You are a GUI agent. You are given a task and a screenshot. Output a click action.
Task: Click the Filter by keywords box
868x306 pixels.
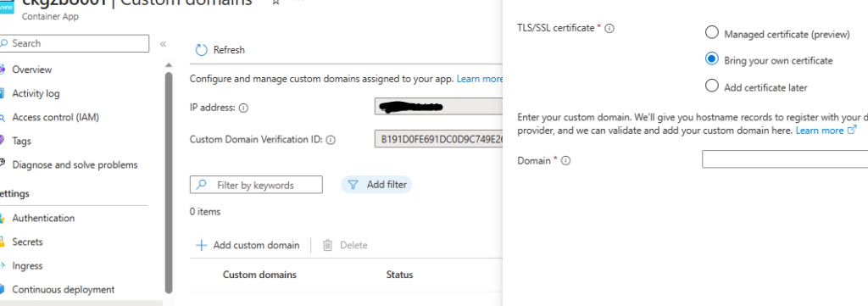coord(256,185)
